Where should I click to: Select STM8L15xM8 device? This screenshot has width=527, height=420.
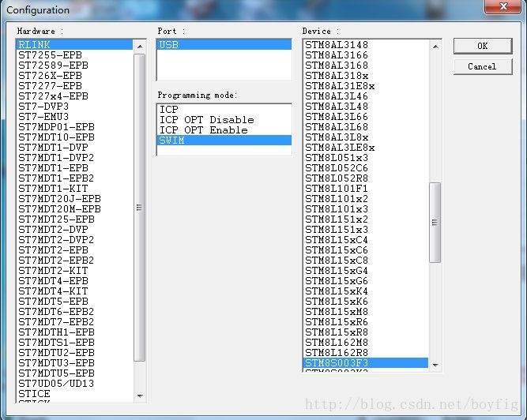tap(366, 312)
